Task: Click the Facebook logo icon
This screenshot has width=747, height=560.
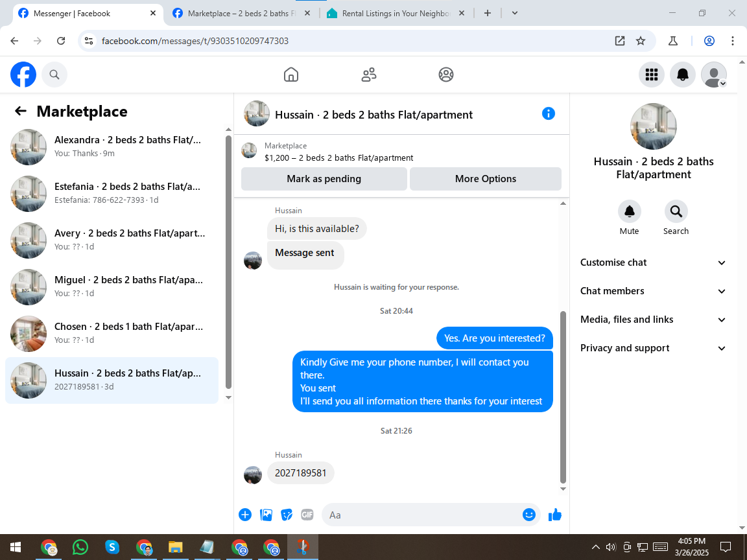Action: click(x=23, y=75)
